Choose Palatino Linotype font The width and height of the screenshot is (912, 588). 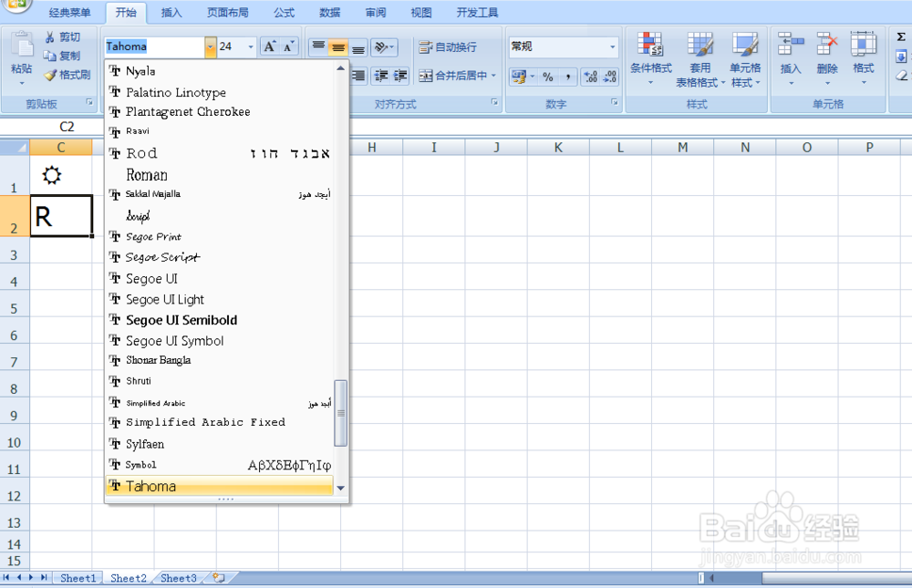click(x=220, y=92)
